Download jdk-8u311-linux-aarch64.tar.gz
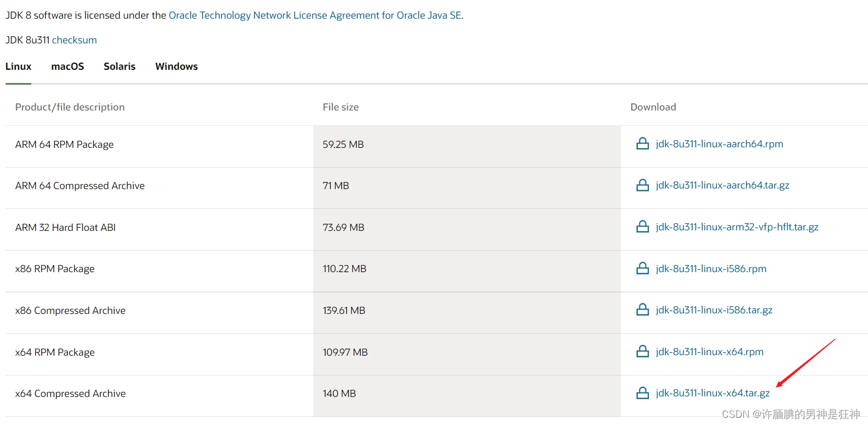 click(722, 185)
